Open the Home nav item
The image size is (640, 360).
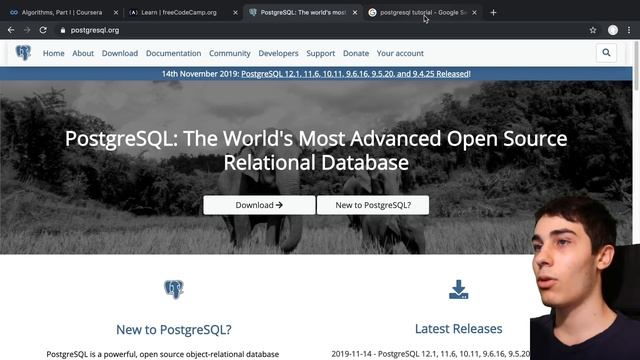53,53
